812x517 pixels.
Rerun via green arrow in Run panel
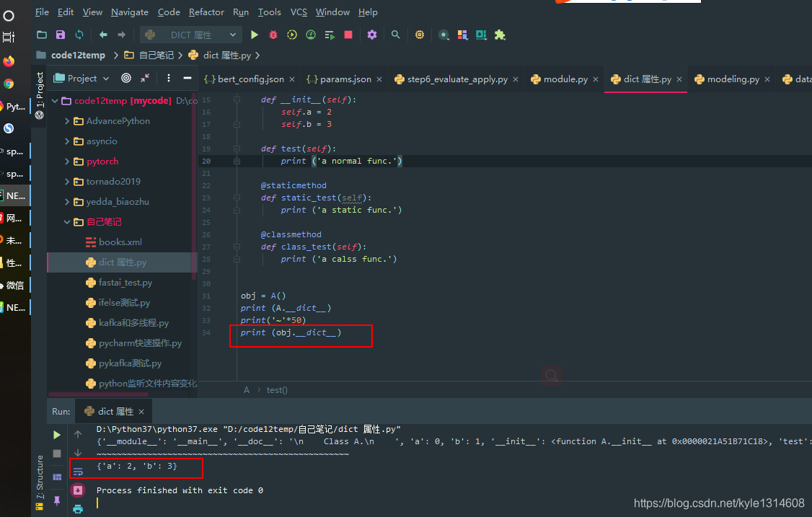coord(57,435)
